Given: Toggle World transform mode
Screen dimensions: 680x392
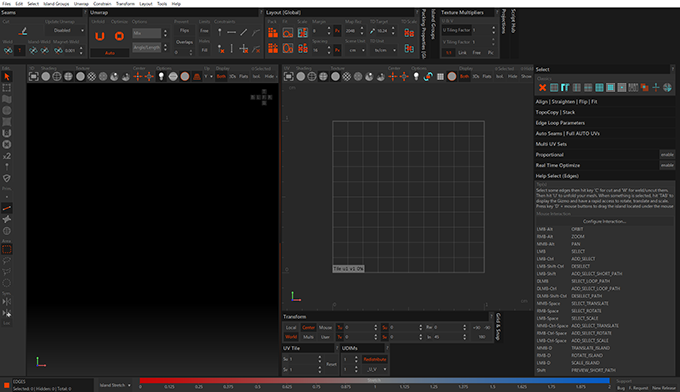Looking at the screenshot, I should (x=291, y=337).
